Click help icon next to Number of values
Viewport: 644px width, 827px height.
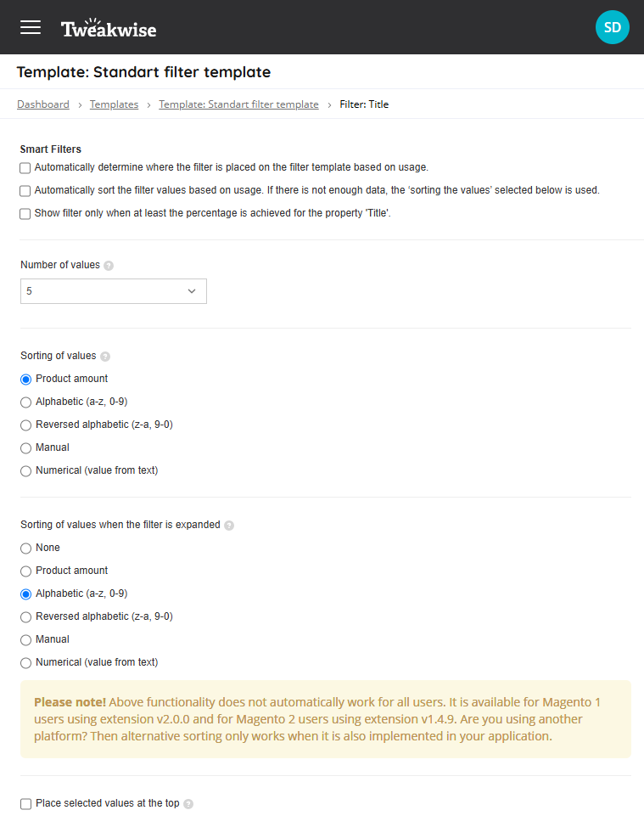[x=109, y=266]
